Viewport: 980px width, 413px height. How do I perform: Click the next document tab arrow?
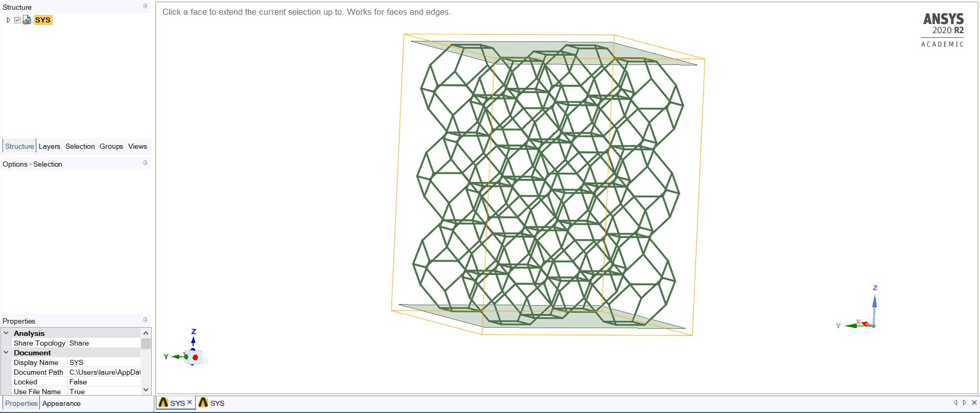(x=965, y=403)
